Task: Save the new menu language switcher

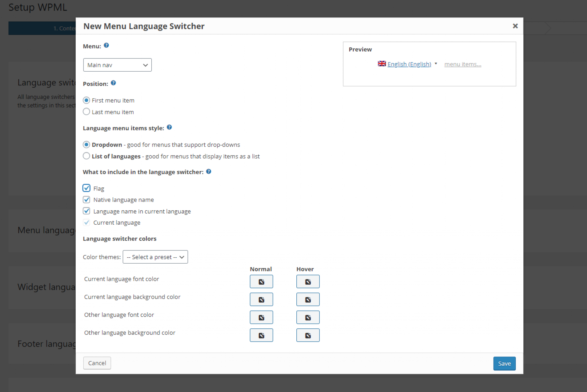Action: (x=504, y=363)
